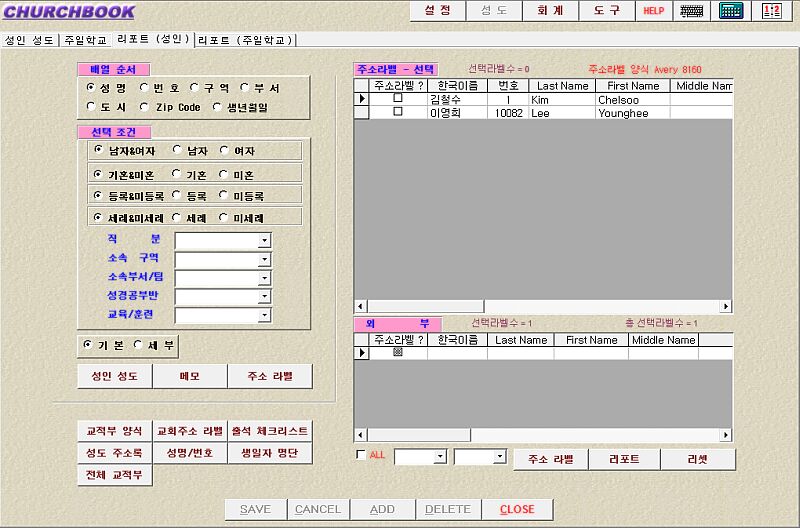The width and height of the screenshot is (800, 528).
Task: Click the 1:2 numbered list icon
Action: click(x=771, y=11)
